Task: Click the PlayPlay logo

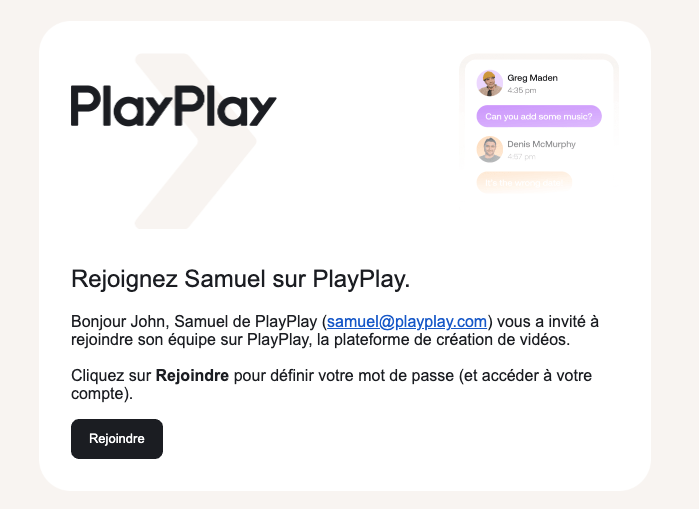Action: 173,106
